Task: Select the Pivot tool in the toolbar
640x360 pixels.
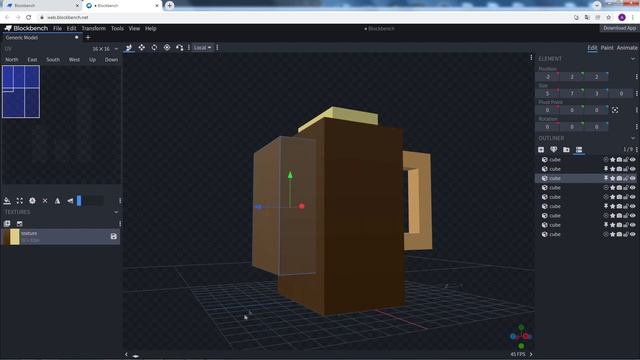Action: 167,48
